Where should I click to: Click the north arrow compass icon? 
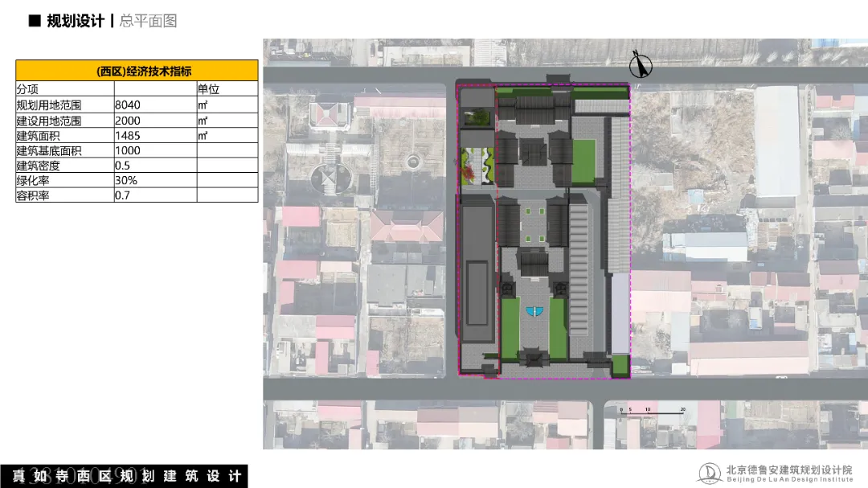(641, 64)
